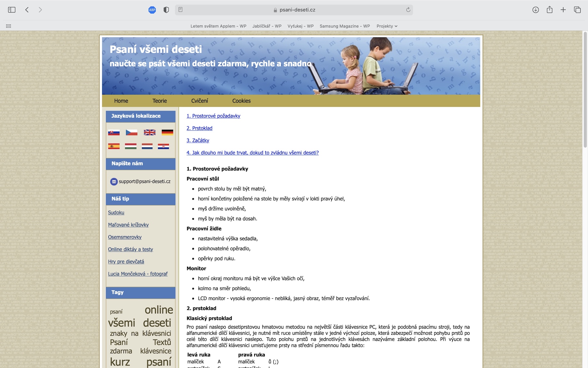Viewport: 588px width, 368px height.
Task: Open the Lucia Mončeková - fotograf link
Action: (138, 274)
